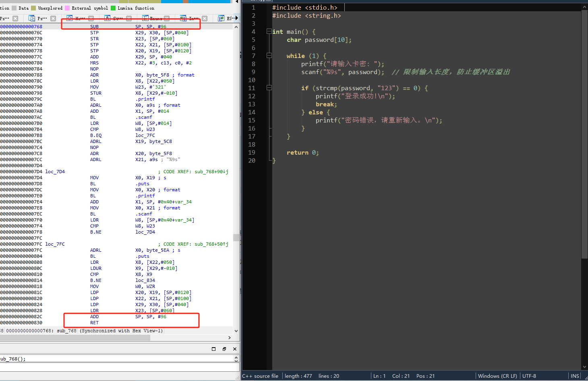Click the MRS instruction at address 780
Image resolution: width=588 pixels, height=381 pixels.
[94, 63]
